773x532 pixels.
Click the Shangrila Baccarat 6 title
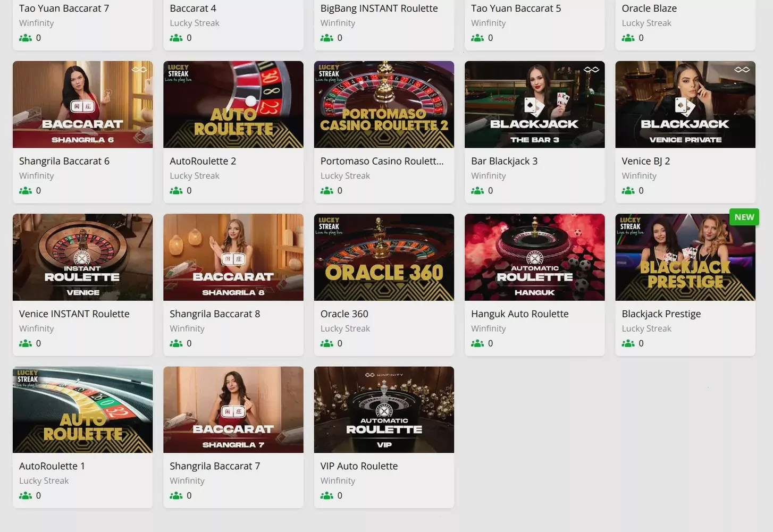[64, 161]
